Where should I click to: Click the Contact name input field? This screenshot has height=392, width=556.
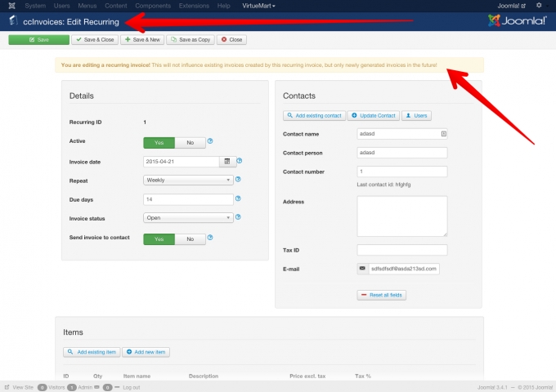click(402, 134)
